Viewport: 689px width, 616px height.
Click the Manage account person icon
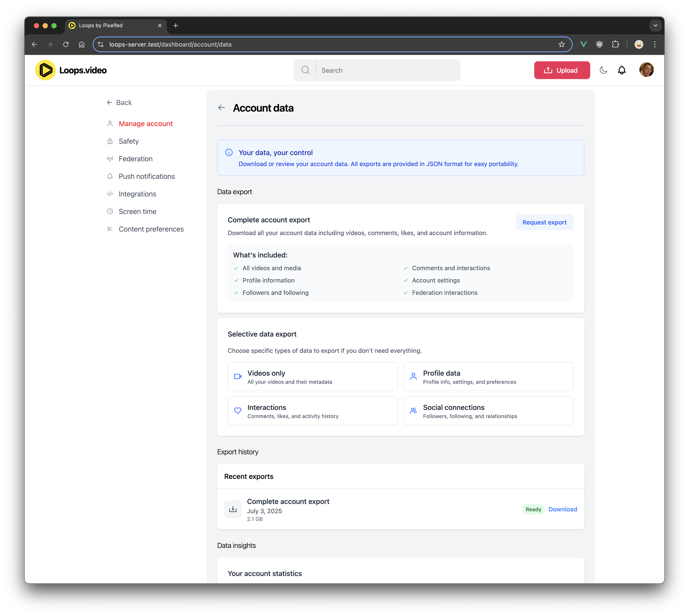[110, 124]
